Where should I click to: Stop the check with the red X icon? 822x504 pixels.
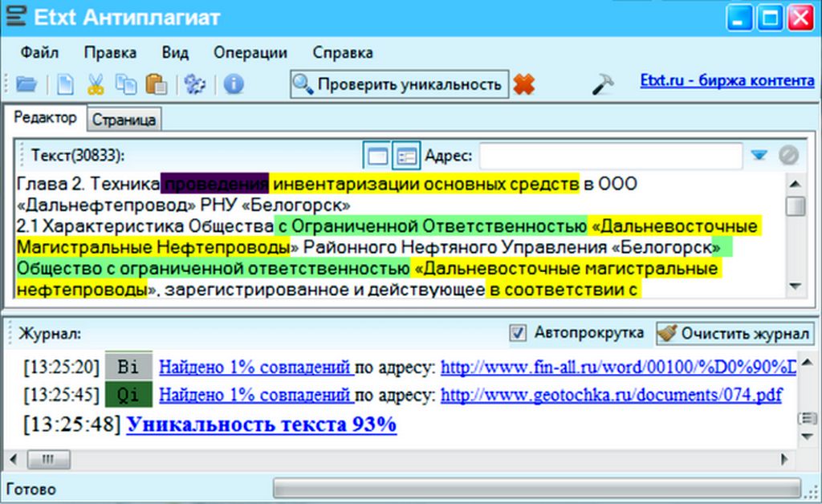(x=523, y=83)
